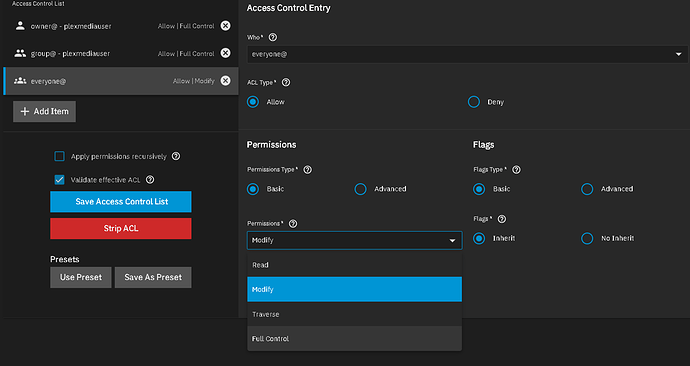Open help for Flags Type

[517, 169]
